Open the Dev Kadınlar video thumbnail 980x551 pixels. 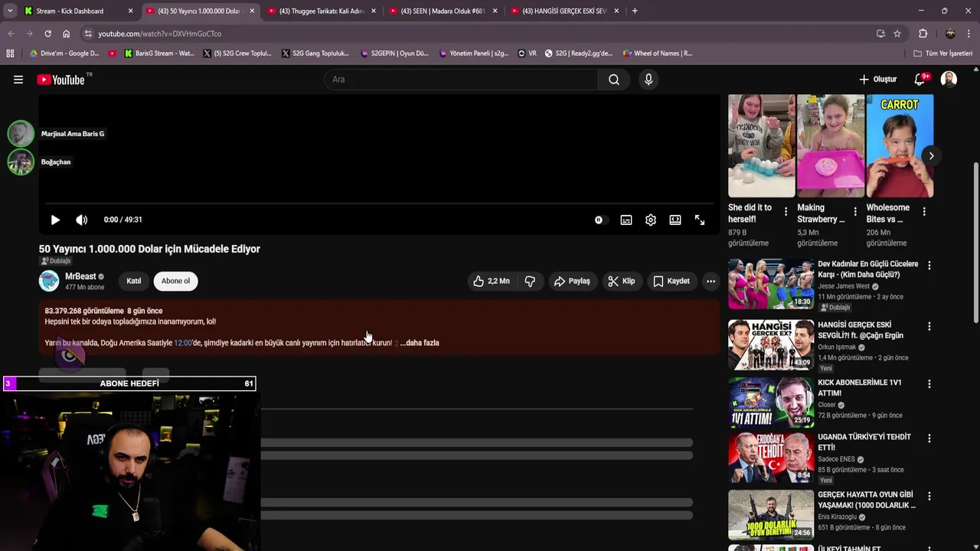point(771,283)
